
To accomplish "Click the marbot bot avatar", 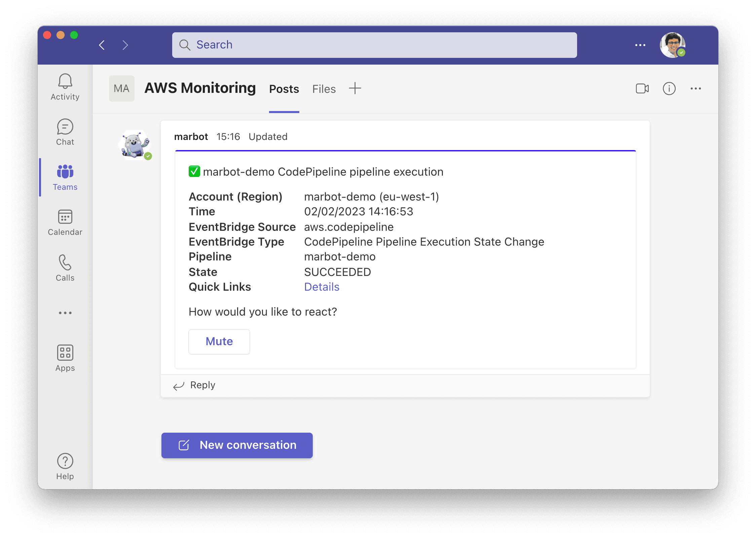I will (x=135, y=145).
